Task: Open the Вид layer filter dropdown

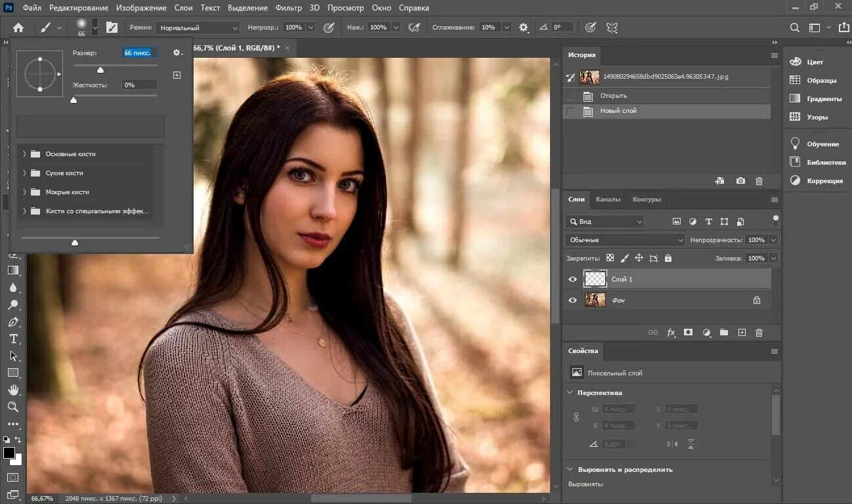Action: (605, 222)
